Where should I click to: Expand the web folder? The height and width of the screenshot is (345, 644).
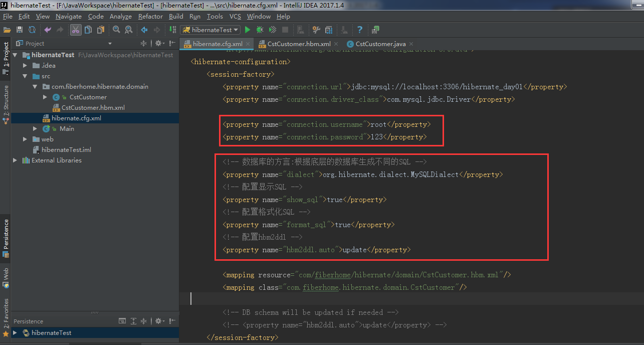click(25, 139)
